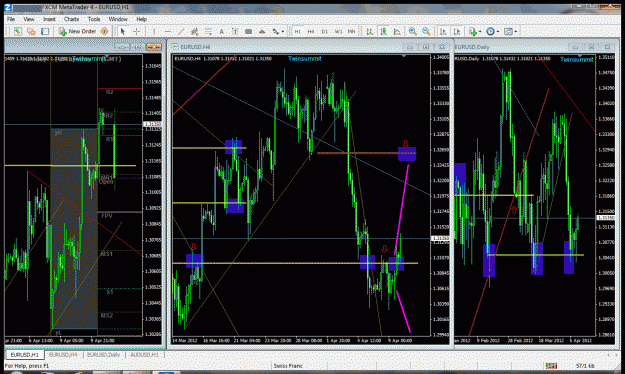
Task: Click the add indicators icon
Action: [473, 31]
